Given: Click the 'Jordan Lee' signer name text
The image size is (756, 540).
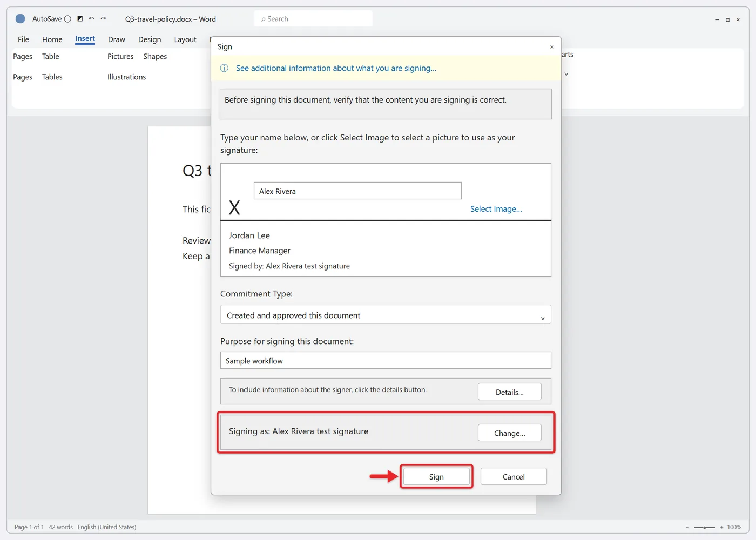Looking at the screenshot, I should [x=249, y=235].
